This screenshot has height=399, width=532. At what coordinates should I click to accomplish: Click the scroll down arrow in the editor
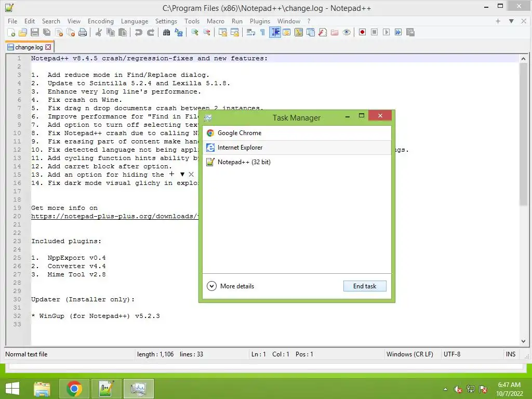click(523, 341)
